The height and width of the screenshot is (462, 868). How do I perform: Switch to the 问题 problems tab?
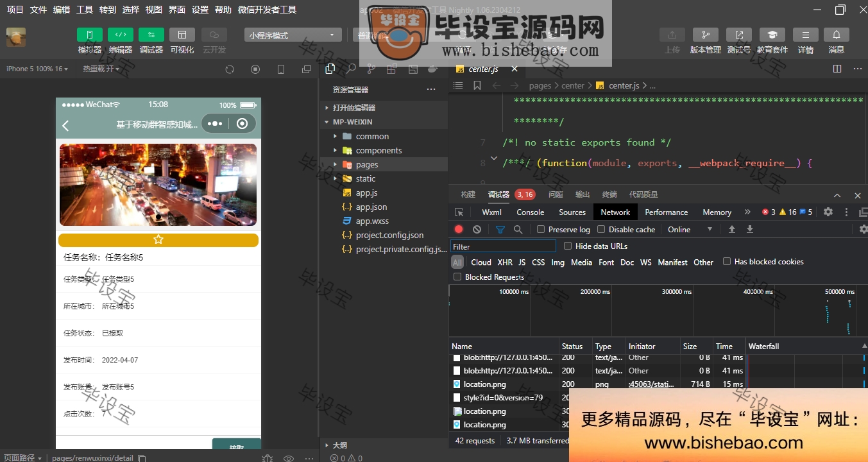click(x=556, y=194)
